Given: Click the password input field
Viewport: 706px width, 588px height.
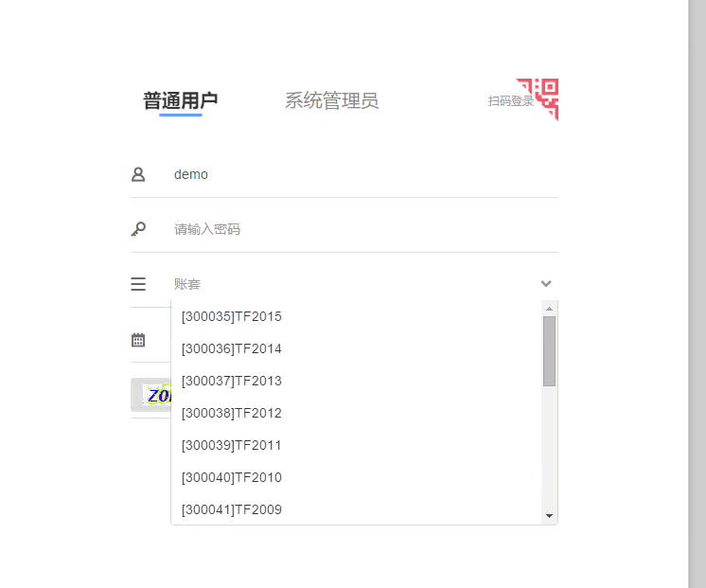Looking at the screenshot, I should coord(365,229).
